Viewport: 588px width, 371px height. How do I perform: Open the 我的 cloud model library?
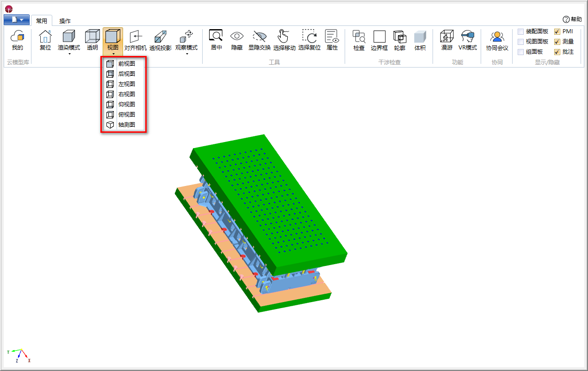point(17,41)
